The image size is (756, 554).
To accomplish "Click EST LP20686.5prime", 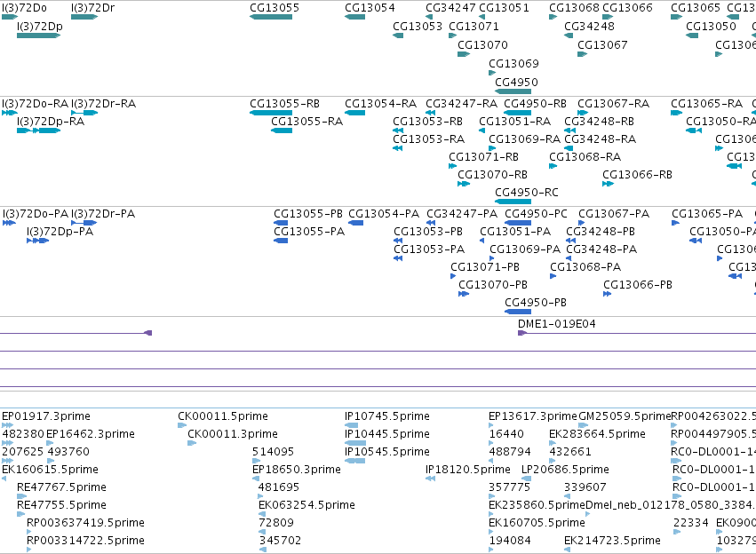I will pyautogui.click(x=527, y=479).
